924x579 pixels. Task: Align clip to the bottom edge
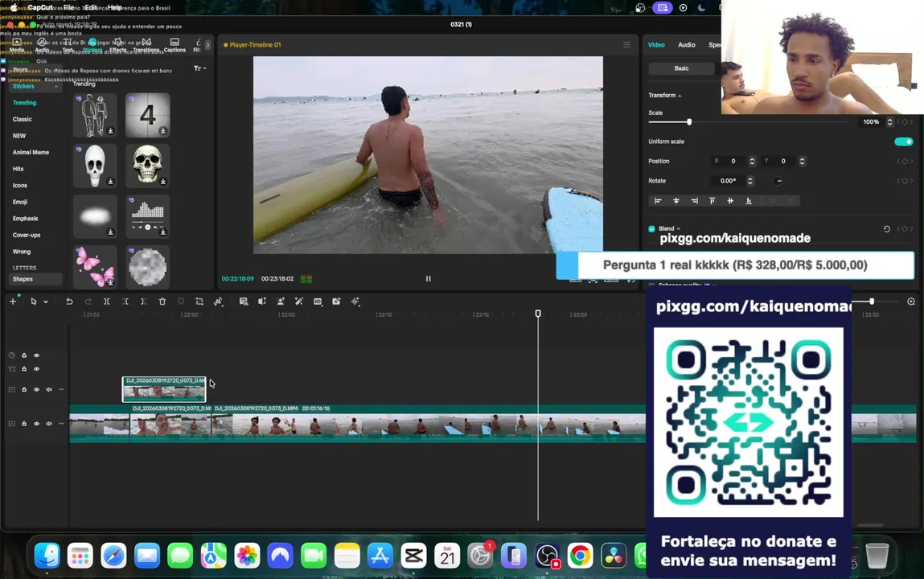[749, 201]
